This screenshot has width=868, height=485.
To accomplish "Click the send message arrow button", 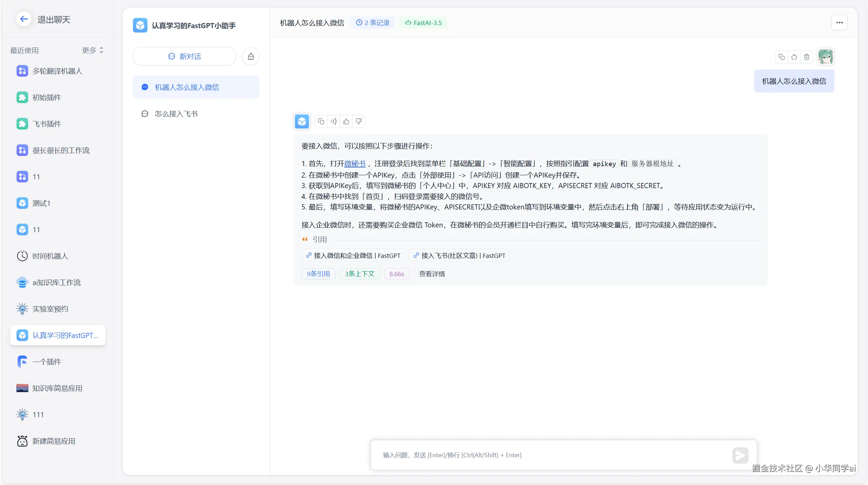I will (x=740, y=455).
